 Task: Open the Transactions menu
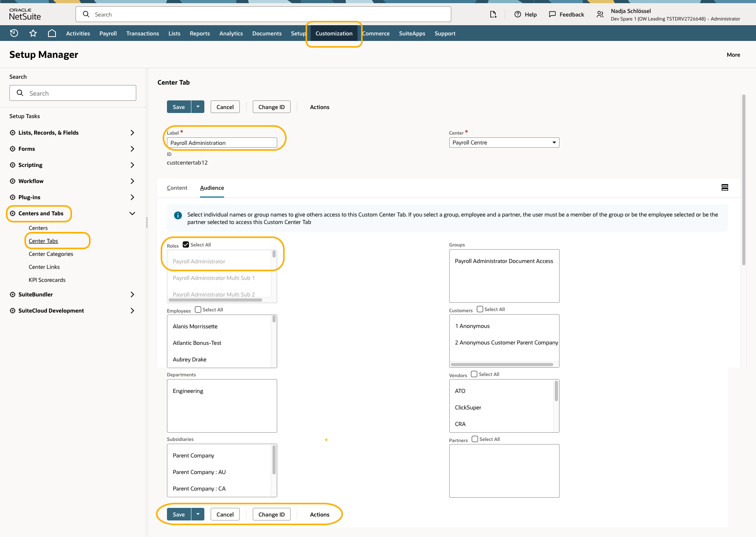pos(143,33)
